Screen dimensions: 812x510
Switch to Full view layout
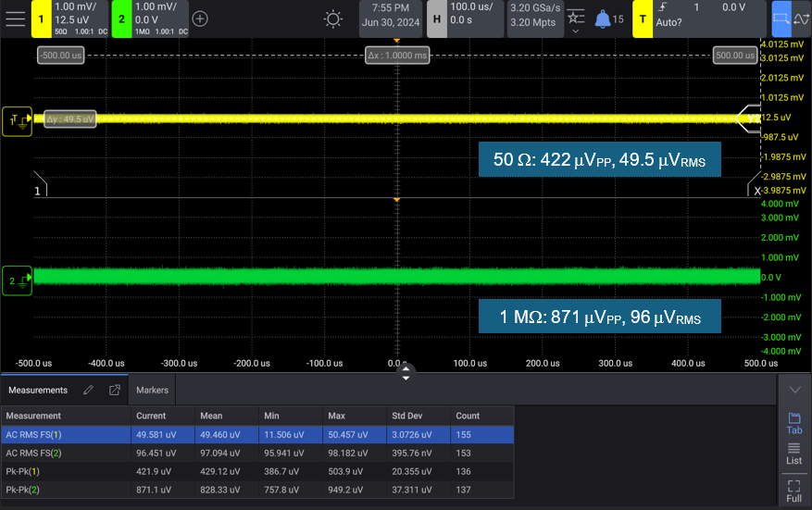click(793, 491)
